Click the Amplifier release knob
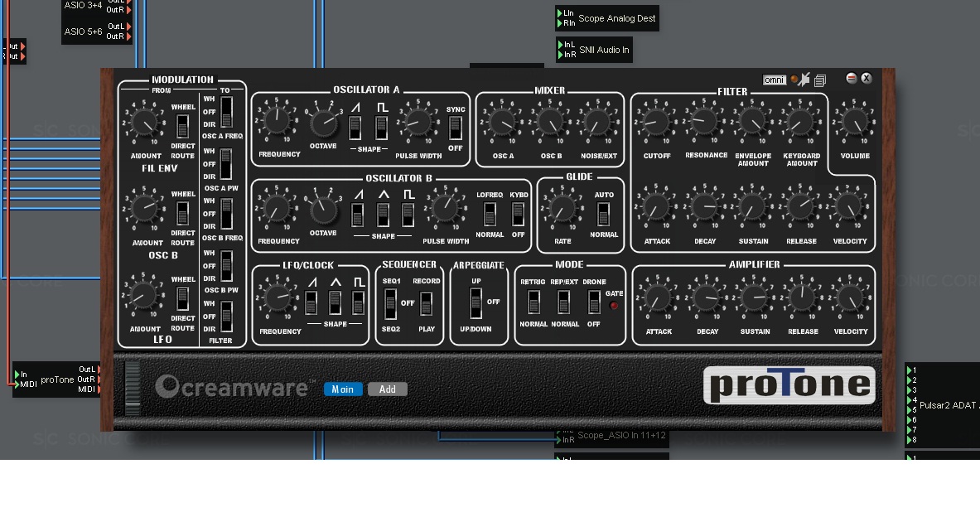The height and width of the screenshot is (522, 980). [x=803, y=298]
